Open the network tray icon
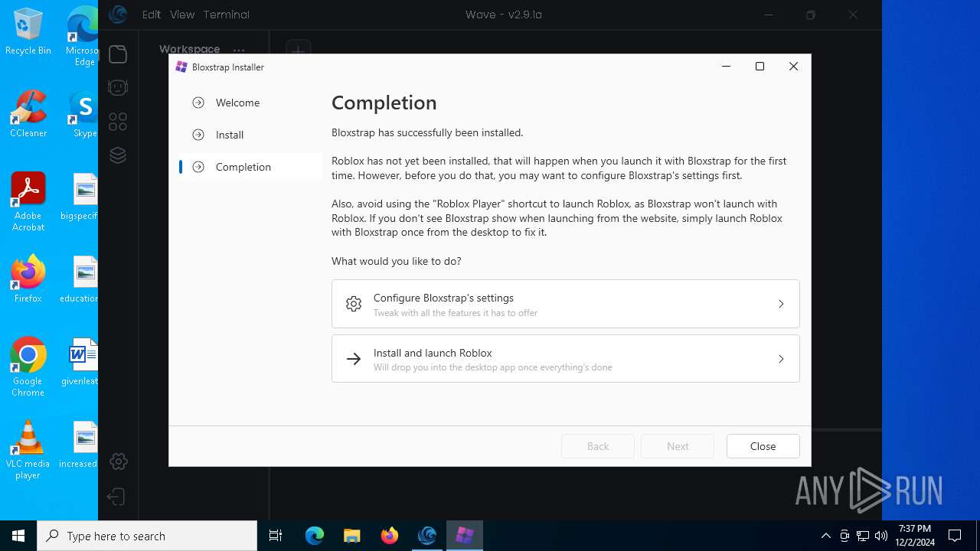The image size is (980, 551). point(863,536)
